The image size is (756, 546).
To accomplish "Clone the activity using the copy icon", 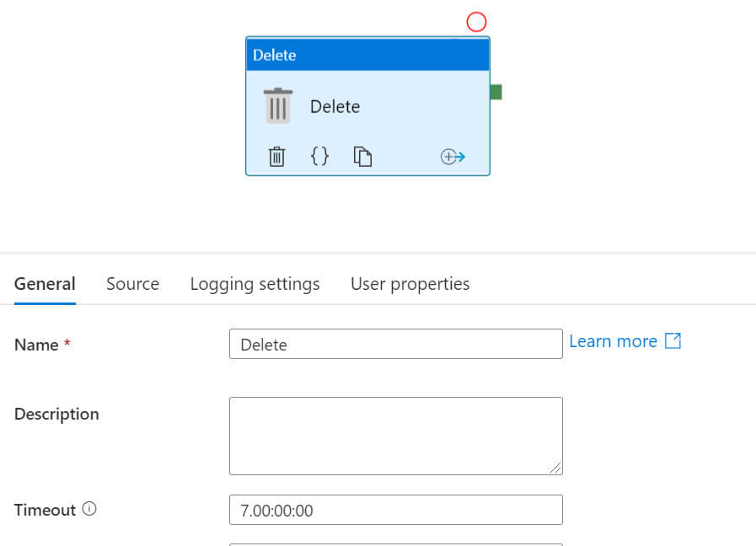I will click(362, 157).
